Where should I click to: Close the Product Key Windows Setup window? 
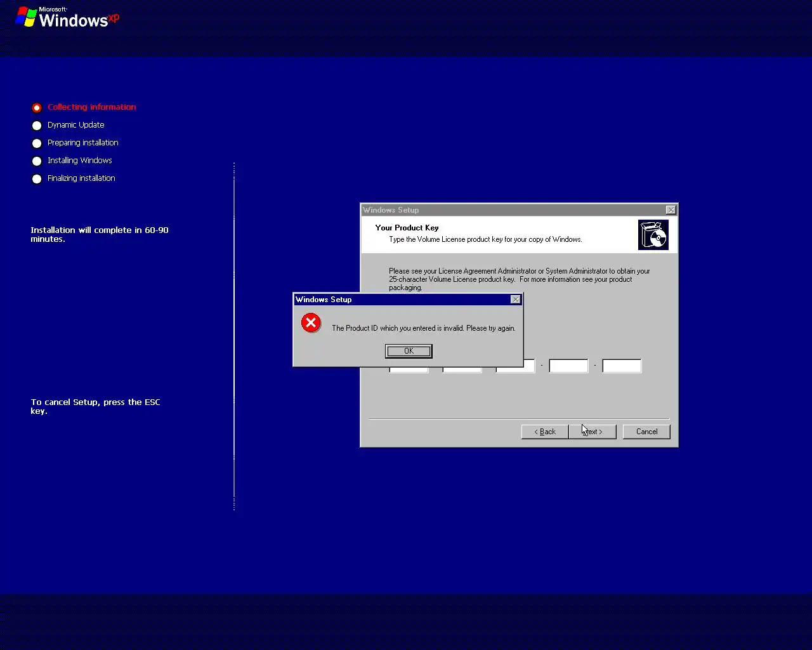point(671,210)
